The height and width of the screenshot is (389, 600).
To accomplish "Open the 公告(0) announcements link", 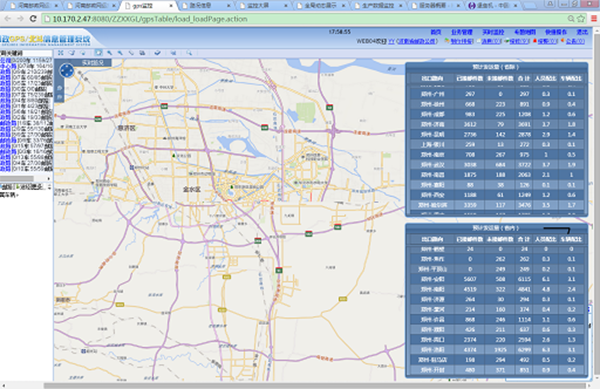I will [575, 41].
